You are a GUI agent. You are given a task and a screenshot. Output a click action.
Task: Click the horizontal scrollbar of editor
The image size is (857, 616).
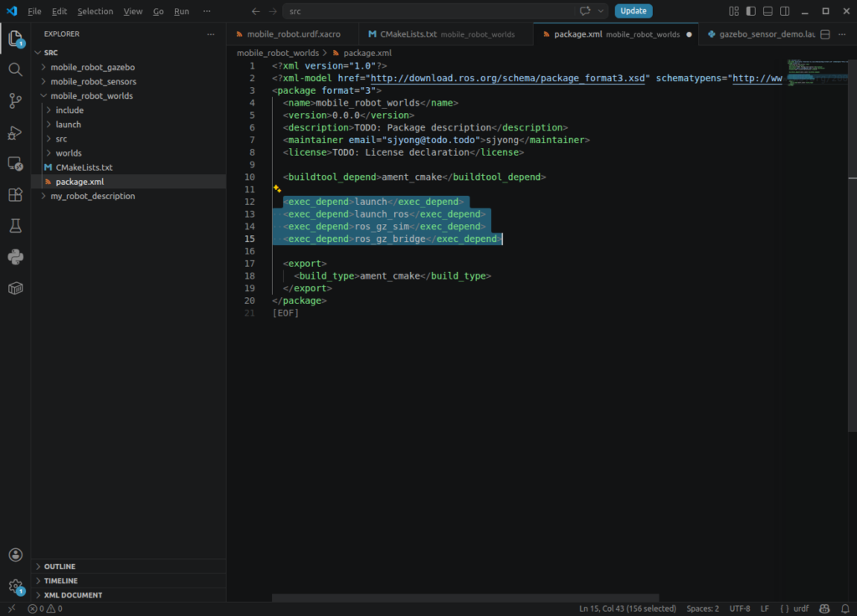point(465,598)
